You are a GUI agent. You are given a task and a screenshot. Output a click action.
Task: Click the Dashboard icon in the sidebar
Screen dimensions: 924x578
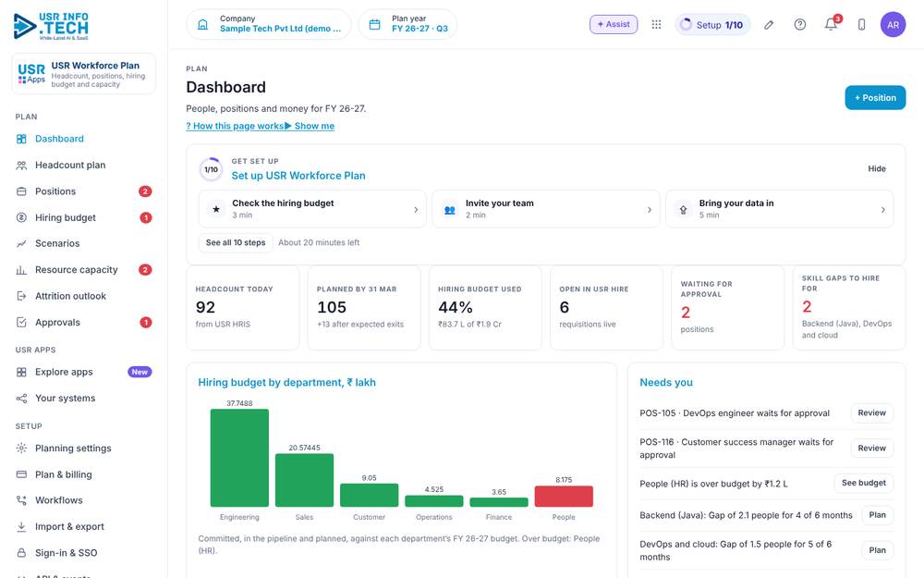point(21,139)
